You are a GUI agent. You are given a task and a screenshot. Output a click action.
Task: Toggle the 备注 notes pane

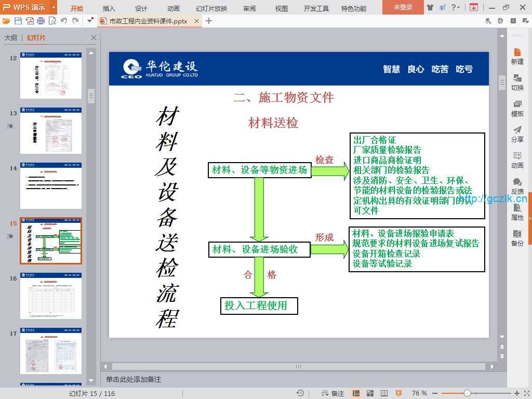333,393
